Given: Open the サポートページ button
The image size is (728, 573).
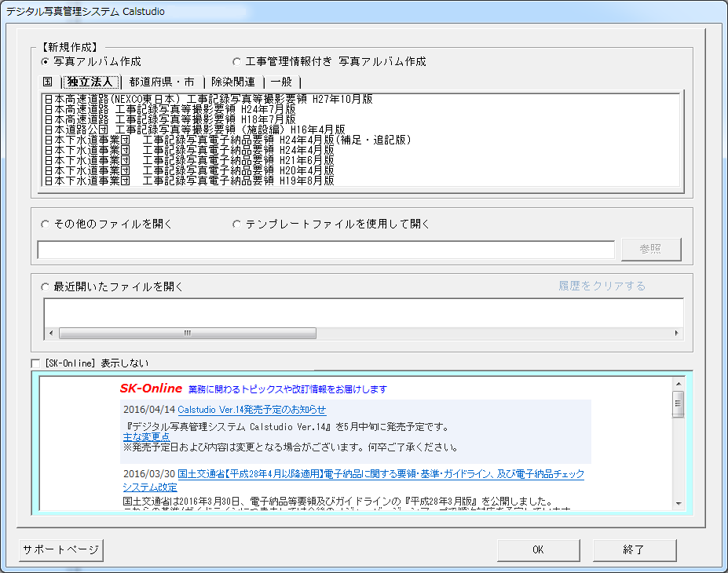Looking at the screenshot, I should [60, 549].
